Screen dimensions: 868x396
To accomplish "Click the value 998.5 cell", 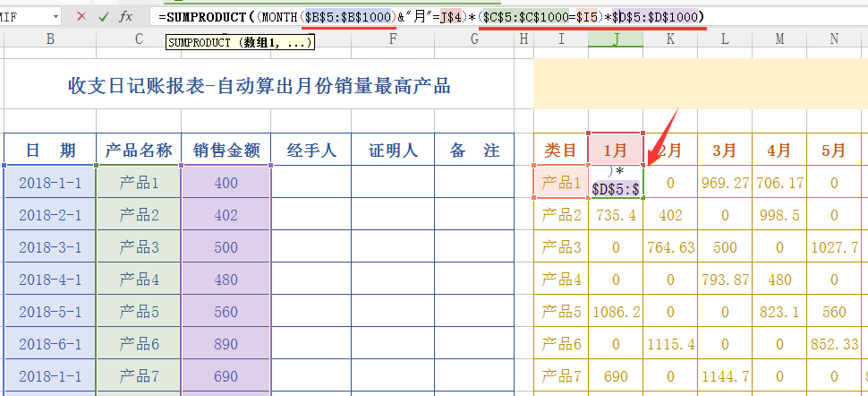I will 779,215.
